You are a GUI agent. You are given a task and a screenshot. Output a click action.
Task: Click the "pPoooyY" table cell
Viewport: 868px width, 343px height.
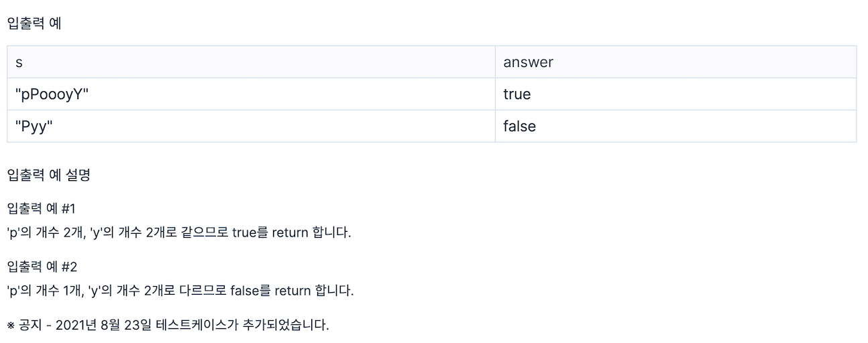[251, 94]
